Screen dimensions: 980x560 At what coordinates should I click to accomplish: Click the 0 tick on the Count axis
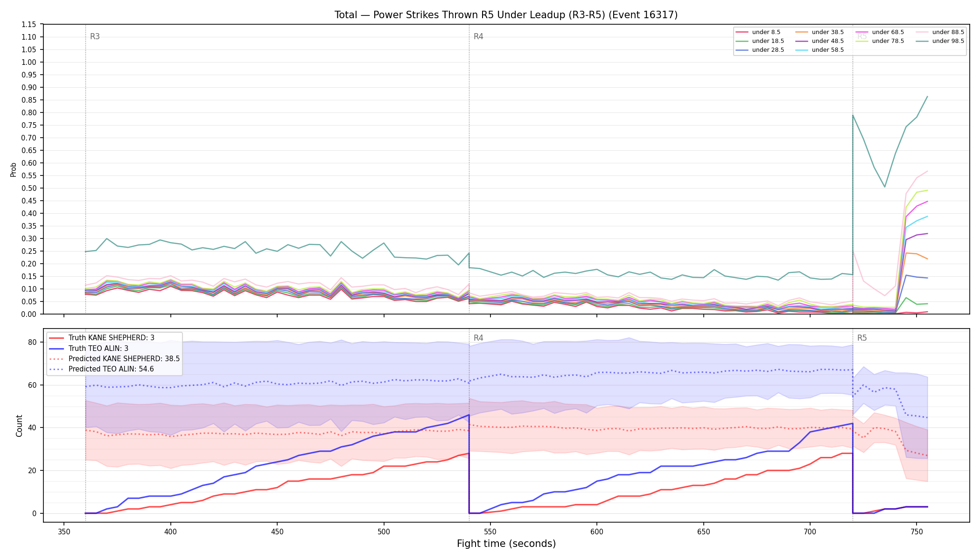coord(34,514)
